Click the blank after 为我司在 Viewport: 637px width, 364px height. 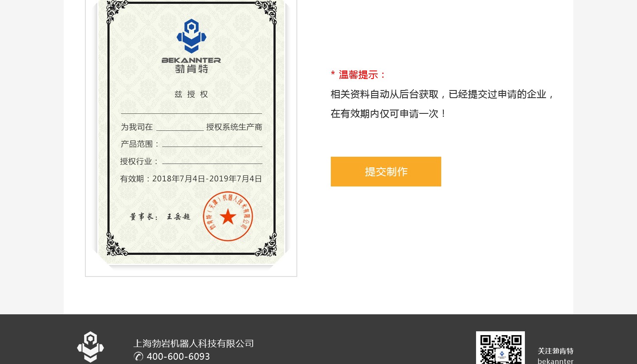(180, 130)
